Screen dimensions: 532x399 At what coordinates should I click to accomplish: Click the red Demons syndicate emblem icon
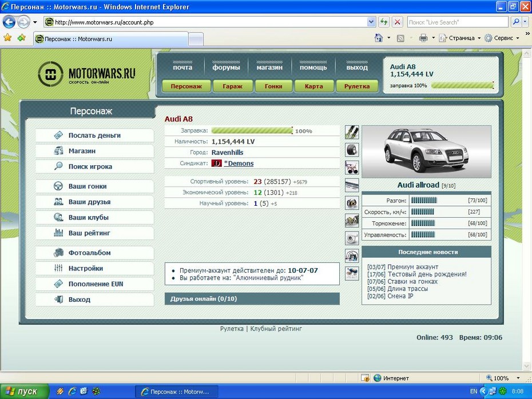pyautogui.click(x=216, y=163)
